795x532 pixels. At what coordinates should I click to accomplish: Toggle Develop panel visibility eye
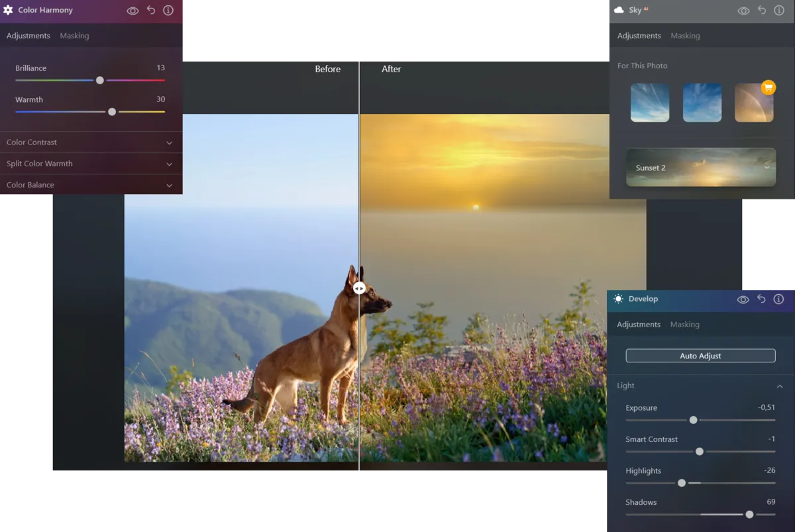(743, 299)
